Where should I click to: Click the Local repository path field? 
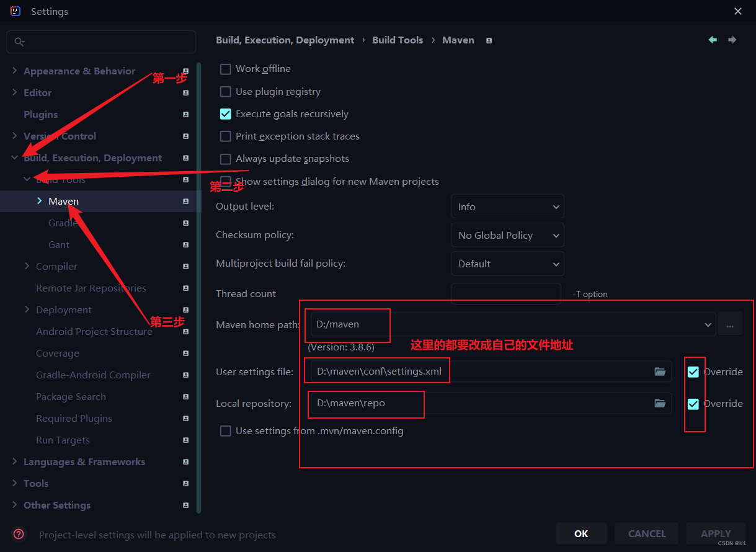(491, 403)
